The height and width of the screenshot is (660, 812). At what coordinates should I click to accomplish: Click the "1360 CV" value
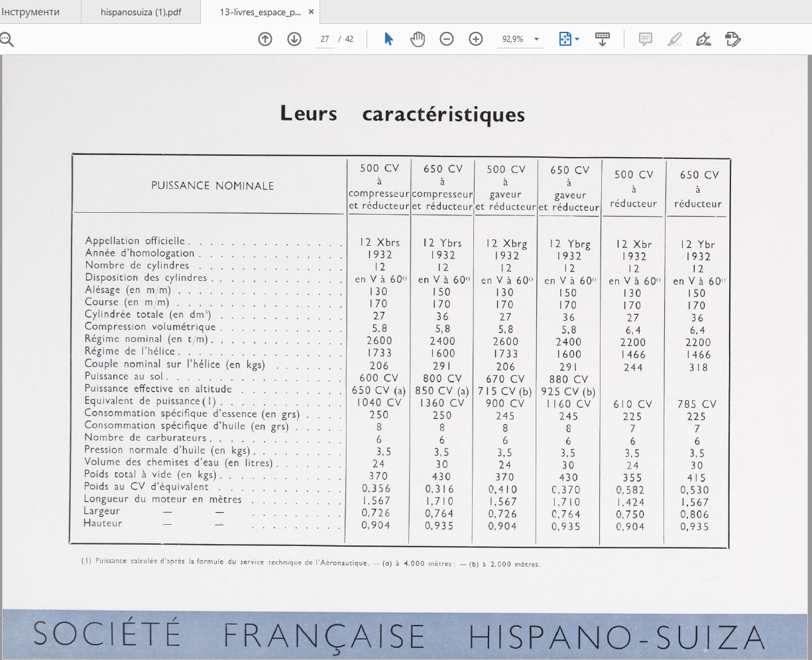[442, 402]
